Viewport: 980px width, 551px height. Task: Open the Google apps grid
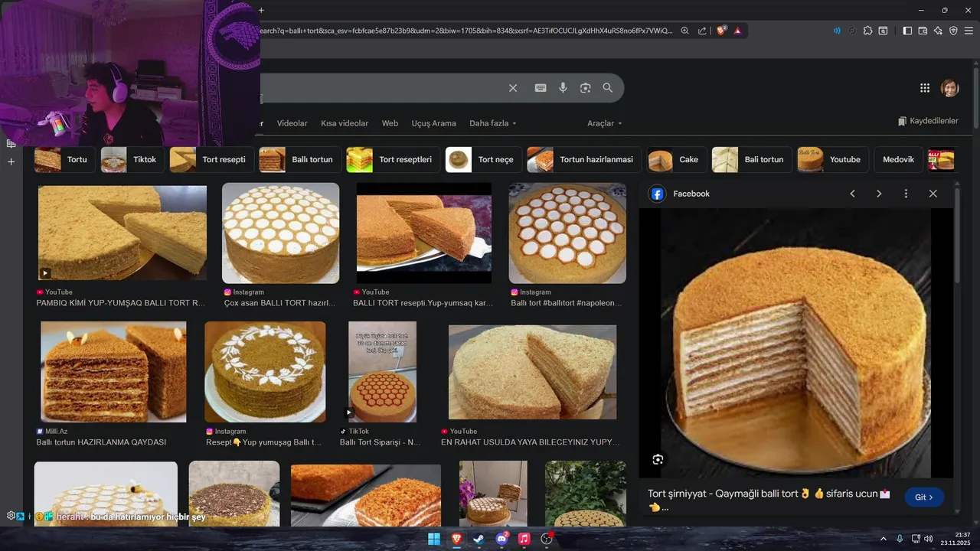(x=925, y=88)
